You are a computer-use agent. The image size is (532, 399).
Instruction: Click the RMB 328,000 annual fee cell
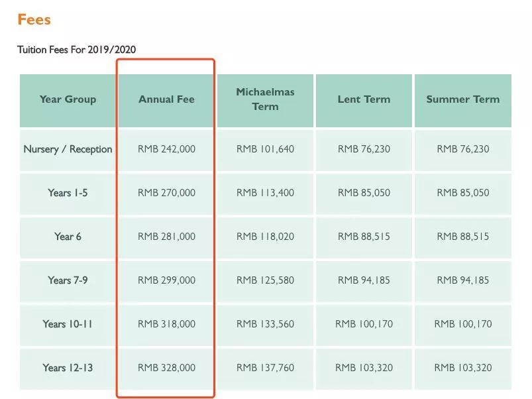coord(166,368)
